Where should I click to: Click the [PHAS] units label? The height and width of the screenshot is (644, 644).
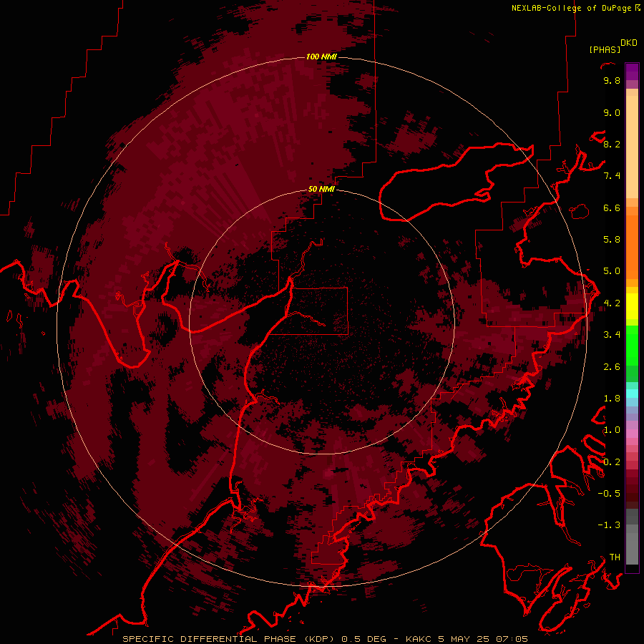pos(605,50)
